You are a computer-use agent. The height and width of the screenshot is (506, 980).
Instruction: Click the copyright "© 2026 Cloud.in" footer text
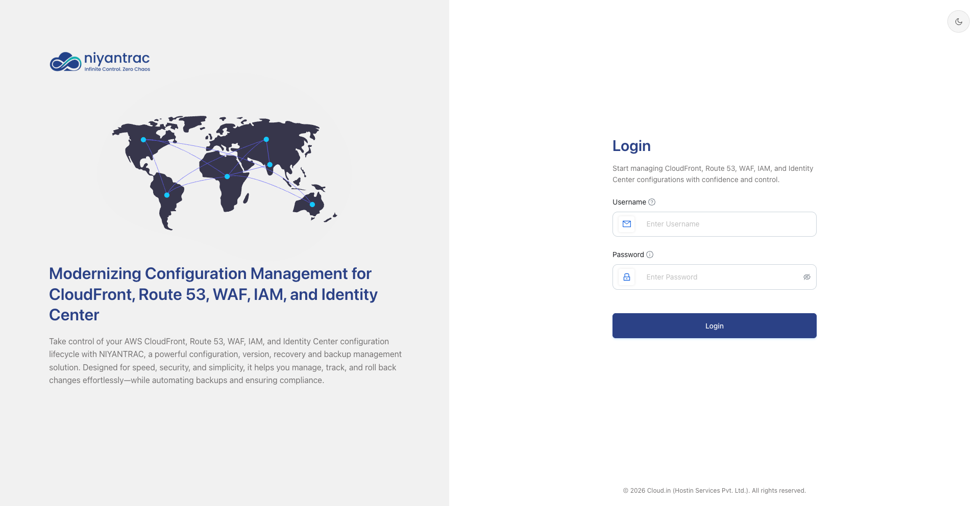(715, 491)
